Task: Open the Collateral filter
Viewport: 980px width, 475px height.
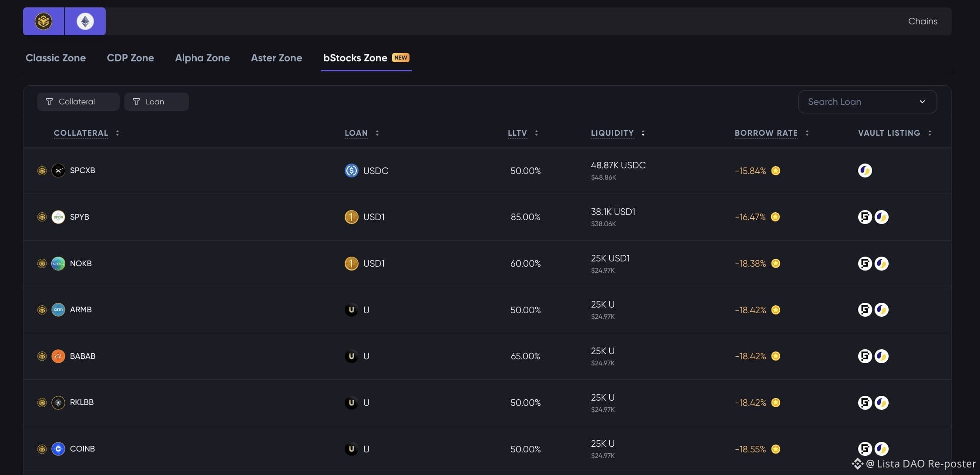Action: (x=78, y=102)
